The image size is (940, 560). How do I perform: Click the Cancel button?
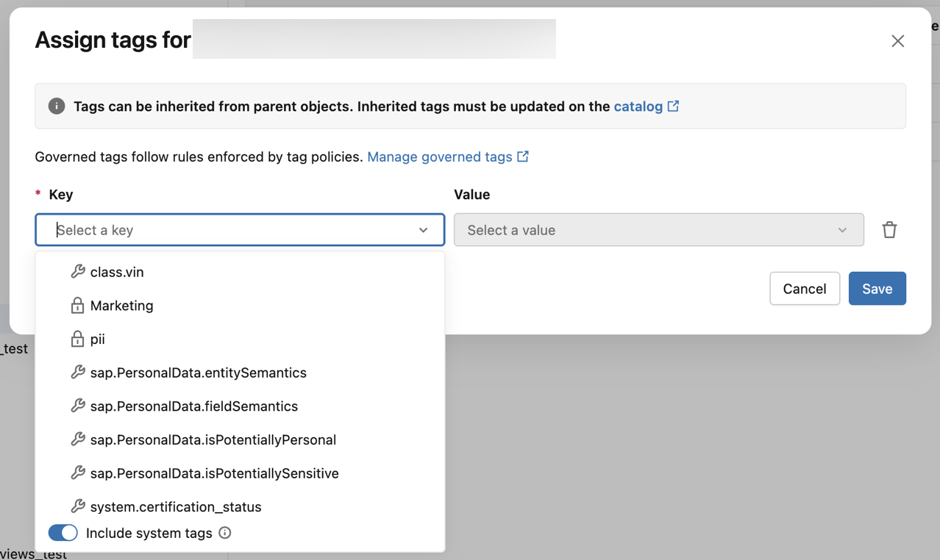tap(805, 289)
